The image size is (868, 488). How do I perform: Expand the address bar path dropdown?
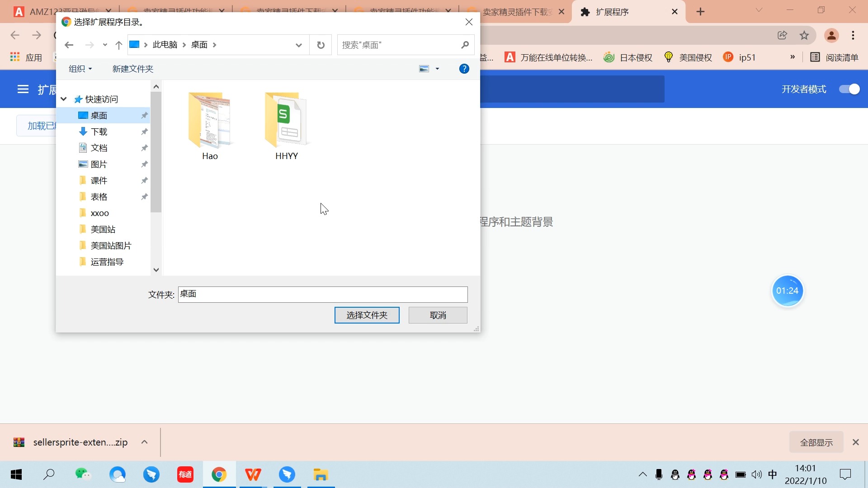coord(298,45)
